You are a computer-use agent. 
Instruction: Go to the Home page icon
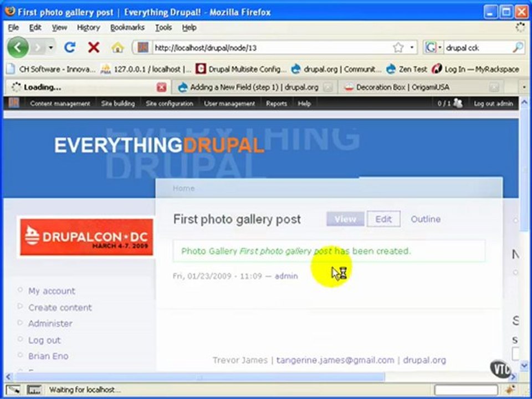coord(117,48)
